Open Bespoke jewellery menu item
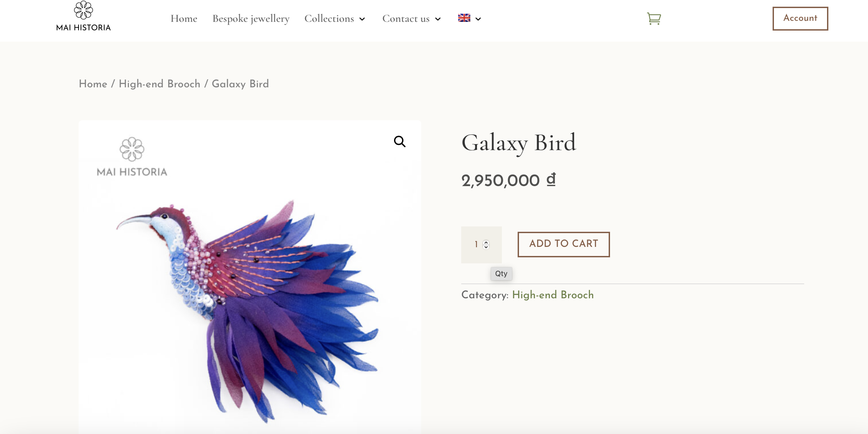The height and width of the screenshot is (434, 868). [x=251, y=19]
